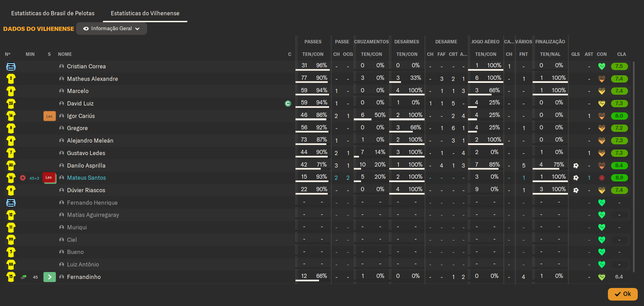Click Fernandinho's condition heart icon
Viewport: 644px width, 306px height.
(x=602, y=277)
